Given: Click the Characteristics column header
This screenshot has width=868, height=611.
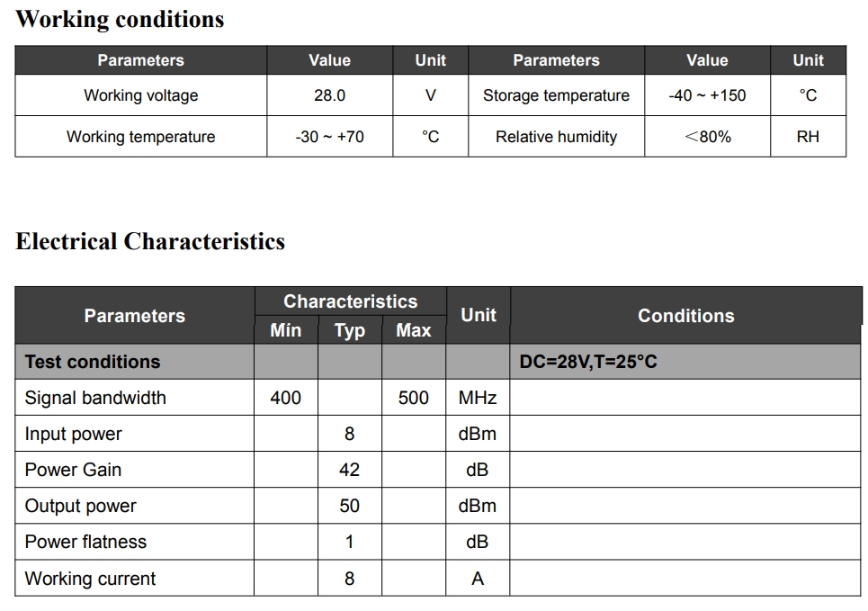Looking at the screenshot, I should [351, 301].
